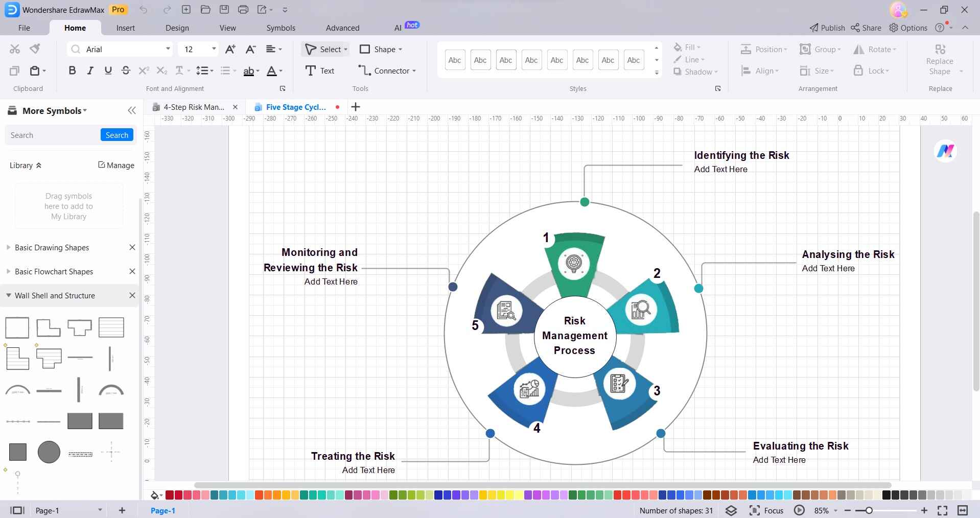Select the circle shape in symbol library

49,452
